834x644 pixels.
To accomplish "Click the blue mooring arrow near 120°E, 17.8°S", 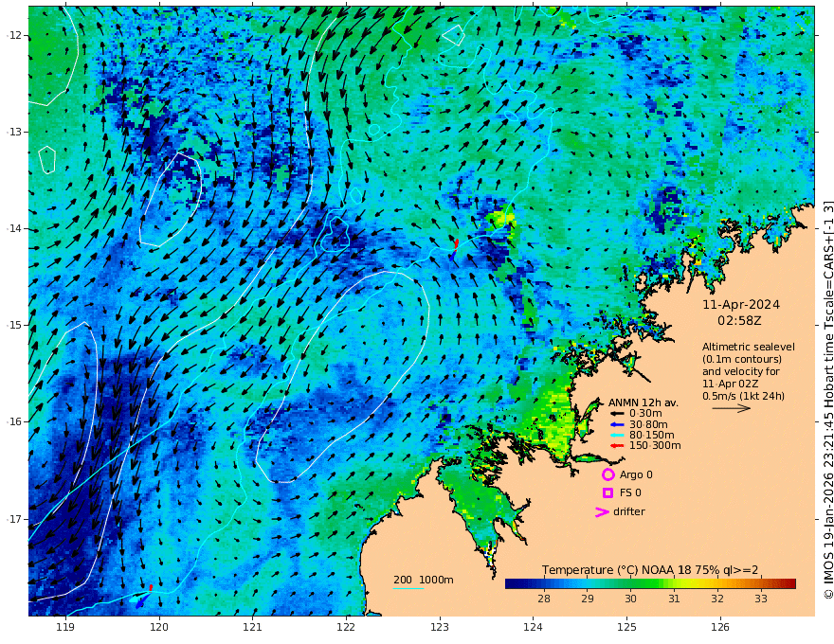I will (x=142, y=601).
